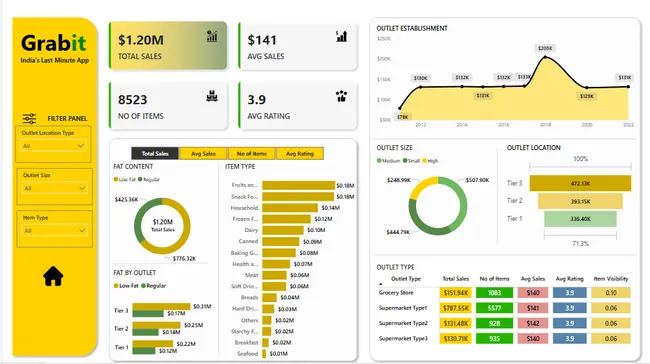The width and height of the screenshot is (650, 364).
Task: Click the home icon in the yellow sidebar
Action: click(x=53, y=276)
